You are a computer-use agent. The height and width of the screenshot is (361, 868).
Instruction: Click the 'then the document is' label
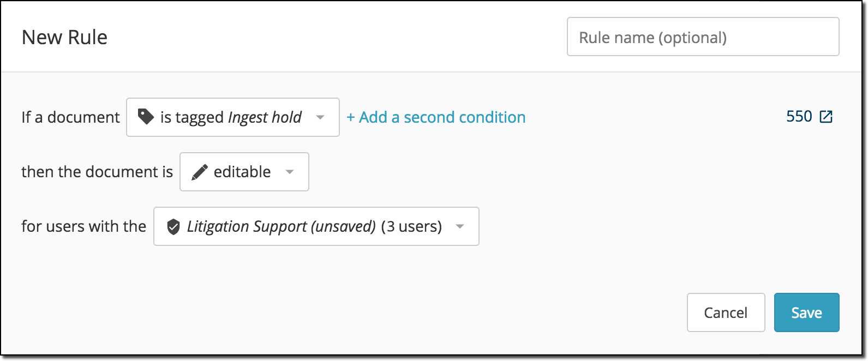[97, 172]
